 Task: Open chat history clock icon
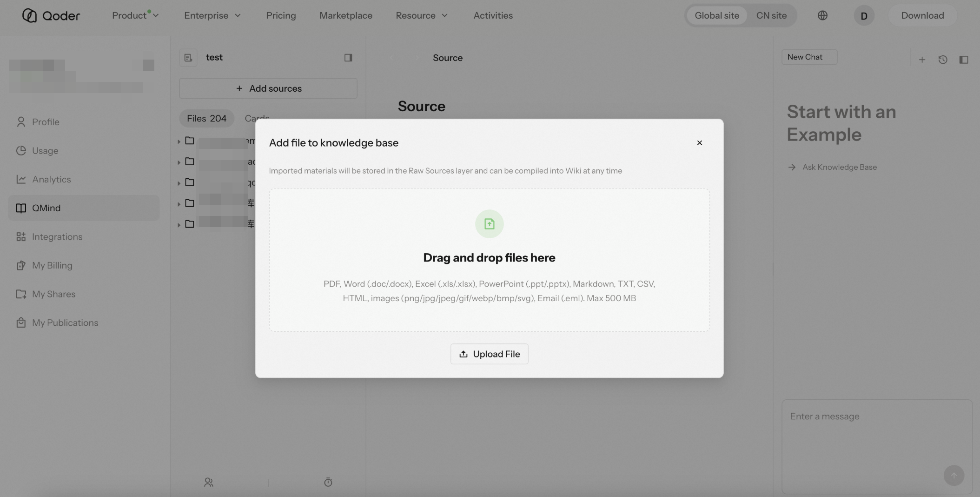coord(943,60)
